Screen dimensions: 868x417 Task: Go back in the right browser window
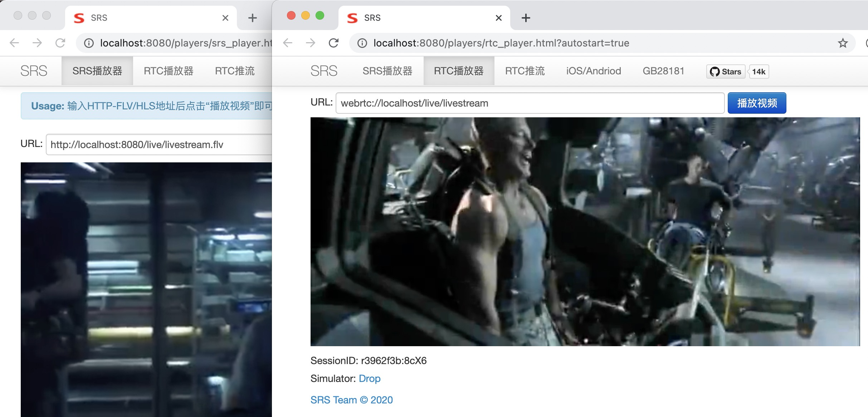pyautogui.click(x=288, y=43)
